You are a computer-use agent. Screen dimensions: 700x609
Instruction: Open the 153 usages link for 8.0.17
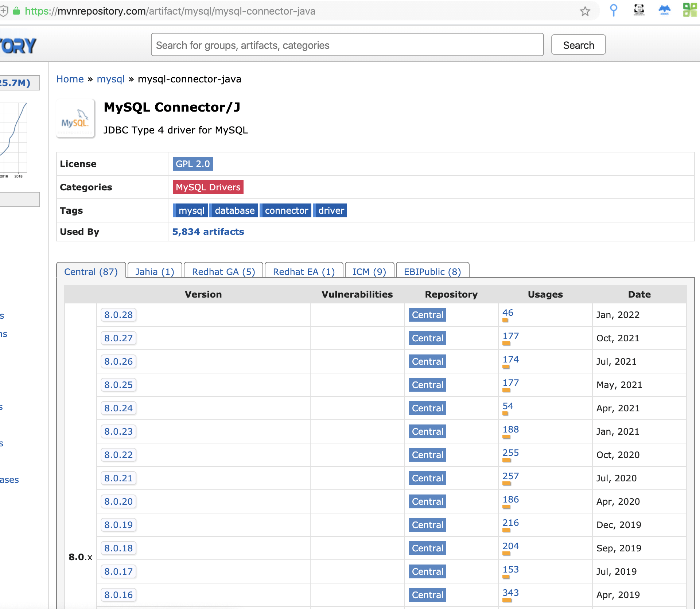[510, 570]
